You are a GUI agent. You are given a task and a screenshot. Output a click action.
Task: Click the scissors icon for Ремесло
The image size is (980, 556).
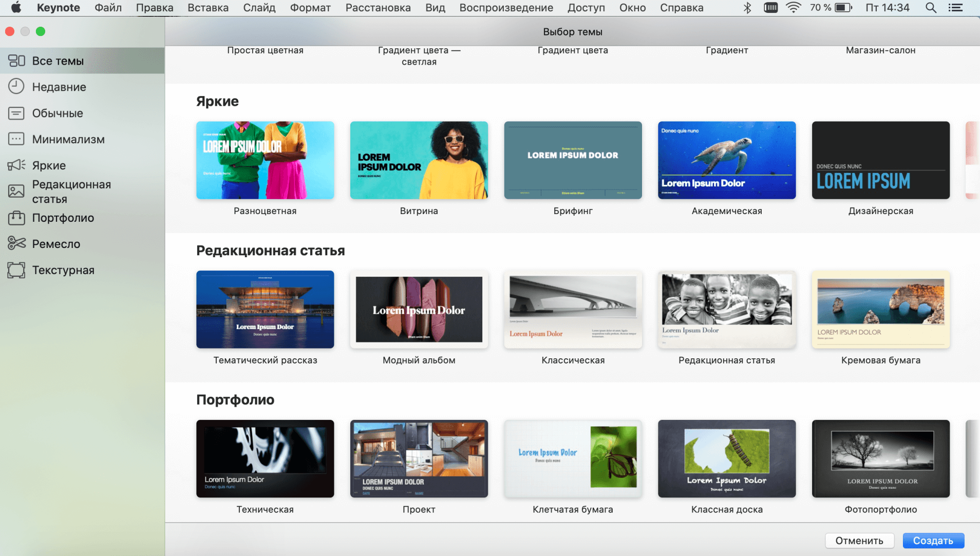click(x=16, y=243)
